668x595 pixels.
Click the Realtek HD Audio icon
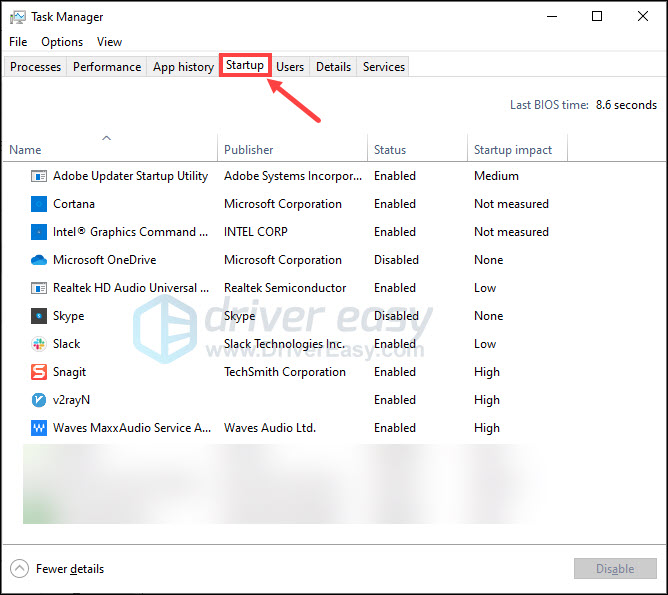(39, 288)
